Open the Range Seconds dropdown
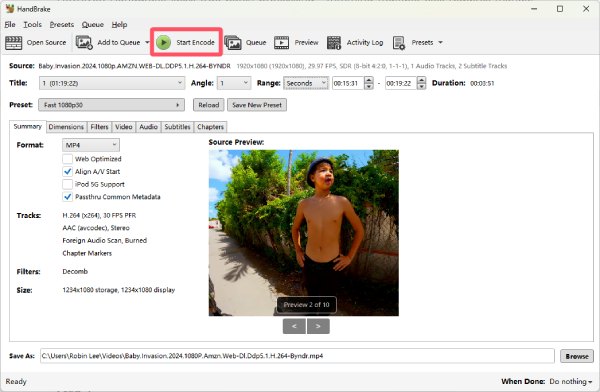 [x=306, y=83]
